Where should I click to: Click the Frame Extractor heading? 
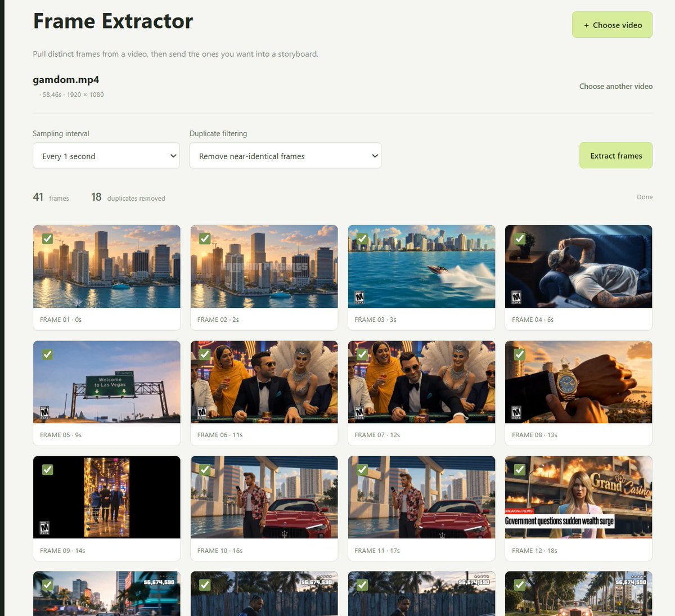coord(113,21)
